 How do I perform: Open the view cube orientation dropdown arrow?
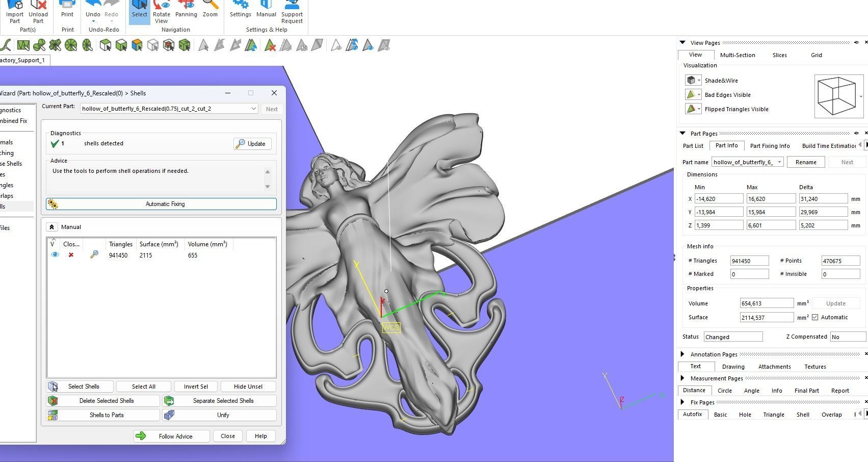(861, 96)
